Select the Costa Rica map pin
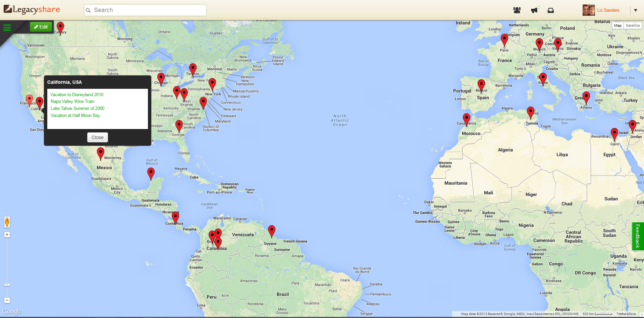Viewport: 644px width, 318px height. (x=175, y=218)
